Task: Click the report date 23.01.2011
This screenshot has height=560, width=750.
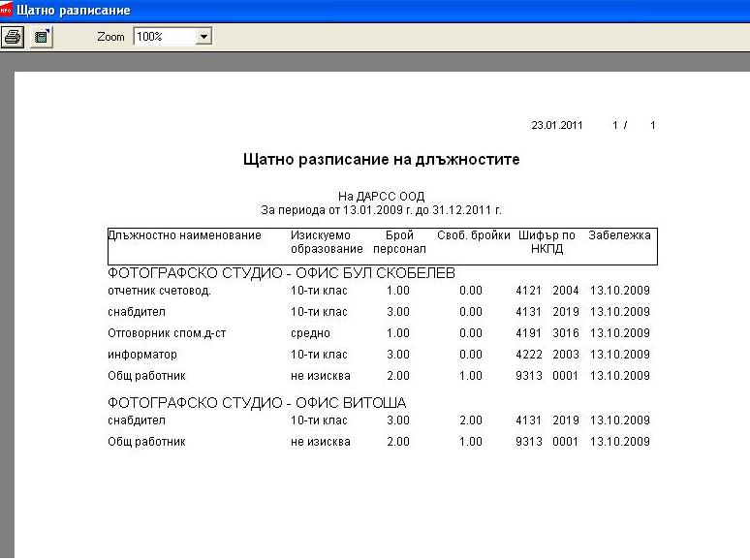Action: 557,125
